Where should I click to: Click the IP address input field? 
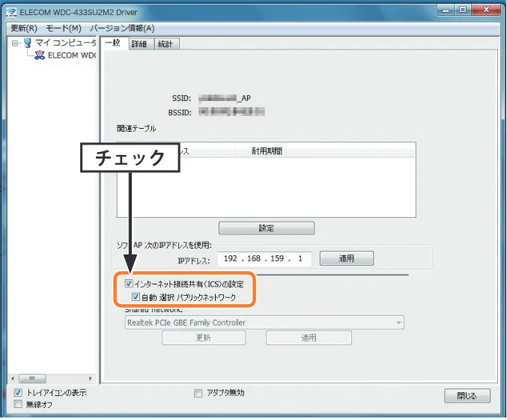click(264, 258)
